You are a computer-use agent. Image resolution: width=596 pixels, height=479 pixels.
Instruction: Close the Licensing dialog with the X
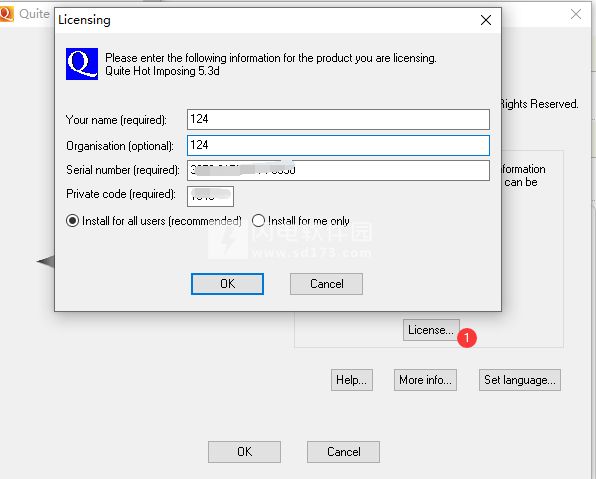(486, 20)
